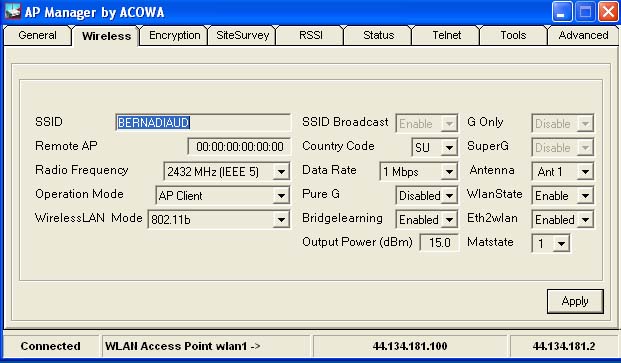
Task: Expand the Country Code dropdown
Action: coord(434,148)
